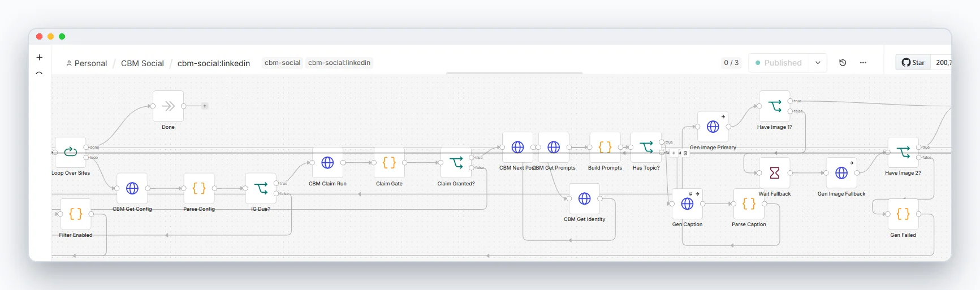Select the CBM Claim Run globe node
980x290 pixels.
click(327, 163)
